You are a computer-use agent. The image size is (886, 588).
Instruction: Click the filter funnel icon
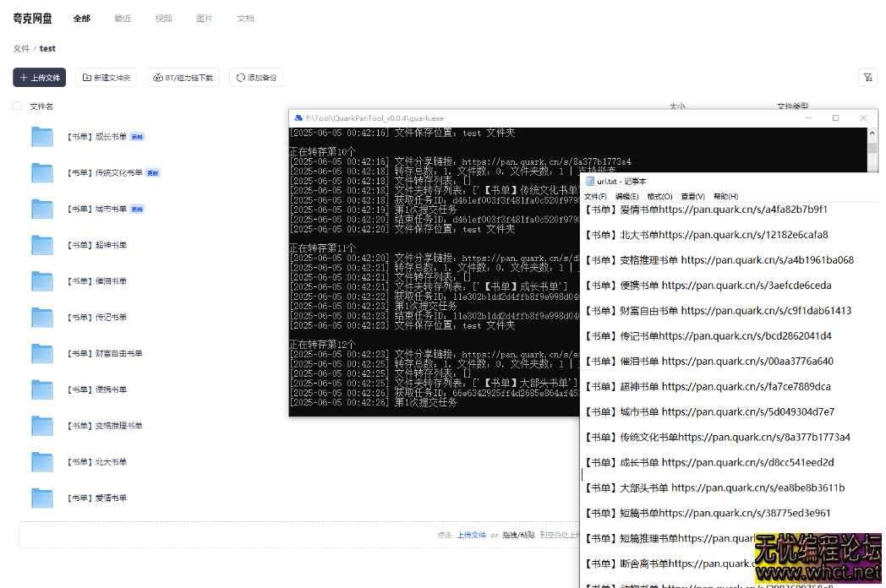pos(867,77)
